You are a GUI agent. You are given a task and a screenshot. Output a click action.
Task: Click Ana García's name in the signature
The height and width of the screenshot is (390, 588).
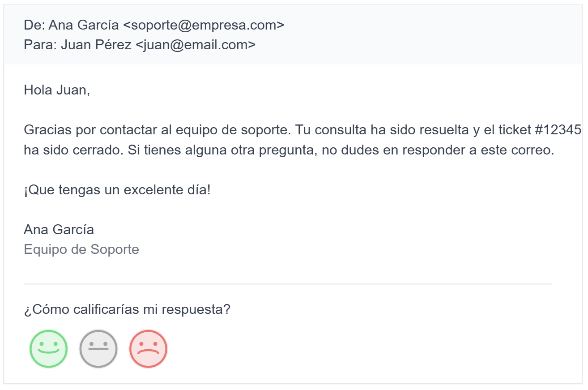click(x=59, y=230)
